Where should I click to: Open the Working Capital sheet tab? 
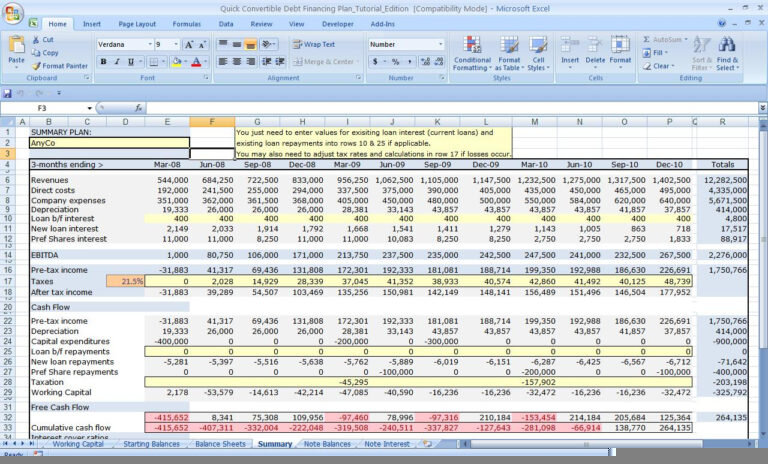pos(78,444)
